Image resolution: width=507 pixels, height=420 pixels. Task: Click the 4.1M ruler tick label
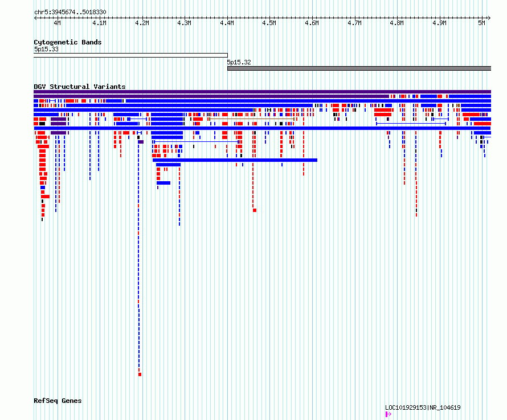[99, 23]
